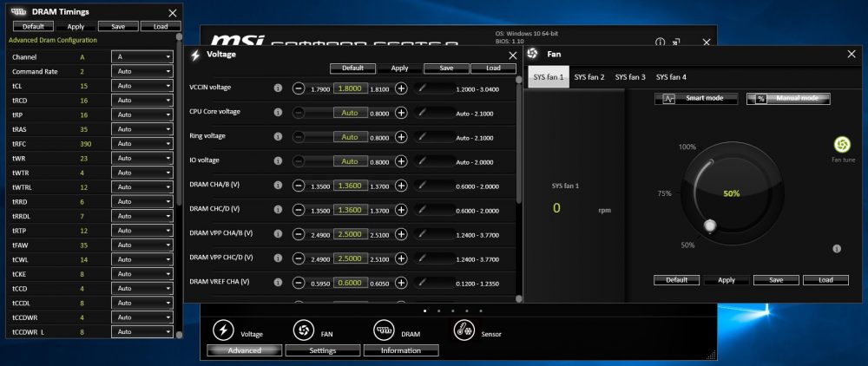This screenshot has width=868, height=366.
Task: Switch to the SYS fan 2 tab
Action: point(589,77)
